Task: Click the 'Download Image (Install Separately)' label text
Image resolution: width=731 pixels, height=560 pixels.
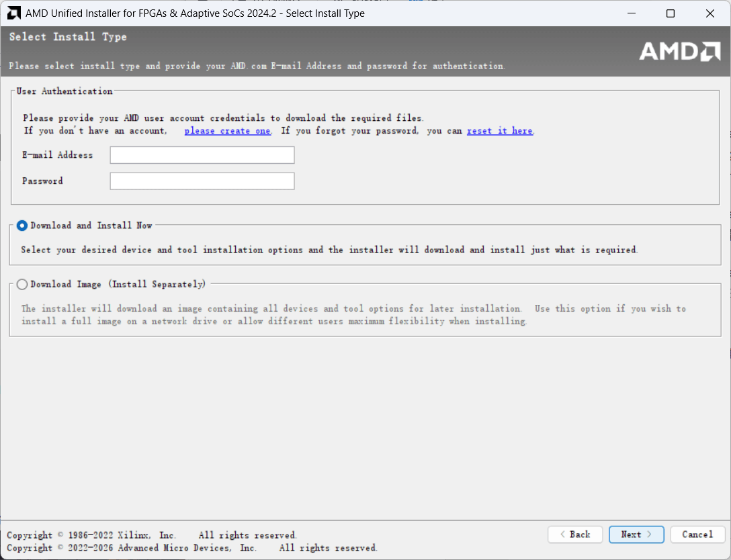Action: click(118, 285)
